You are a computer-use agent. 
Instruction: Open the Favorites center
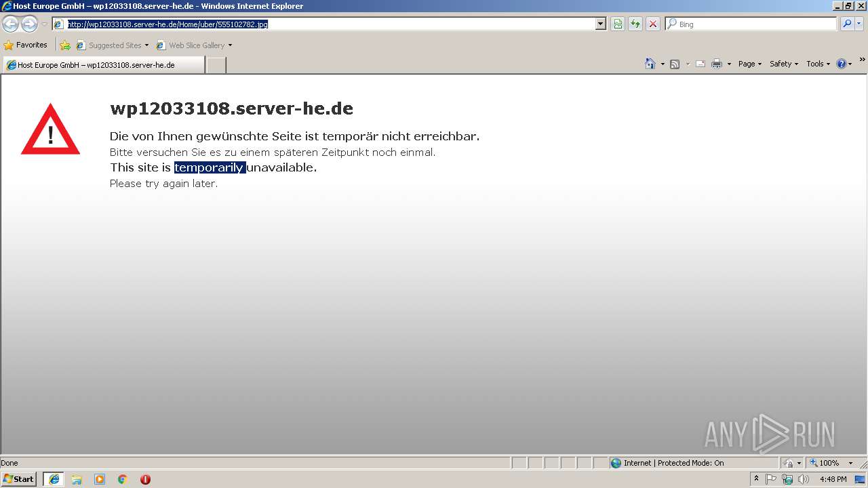(x=26, y=45)
